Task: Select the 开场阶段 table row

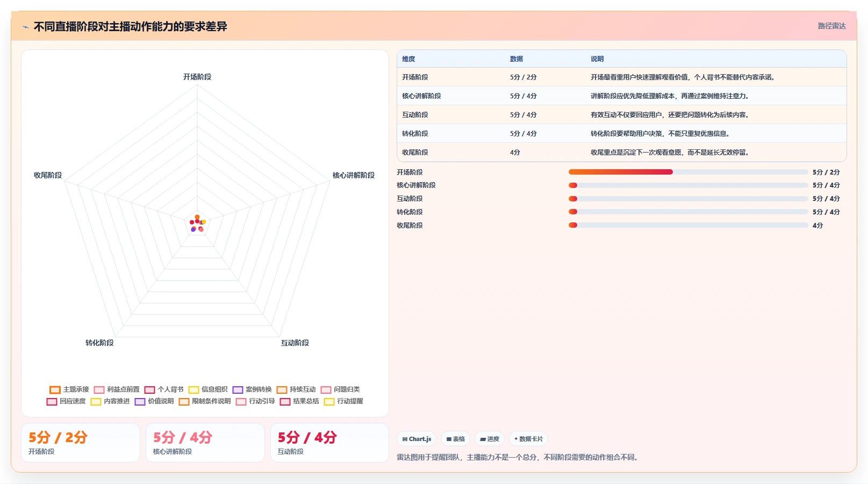Action: [x=622, y=77]
